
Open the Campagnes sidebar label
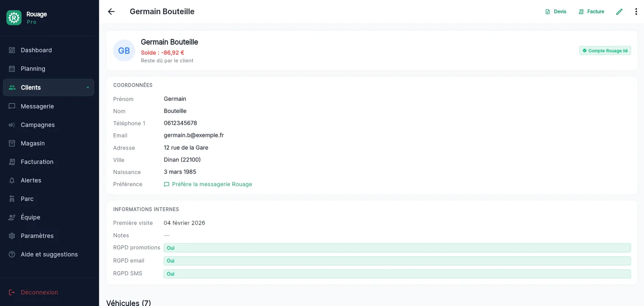pyautogui.click(x=38, y=125)
